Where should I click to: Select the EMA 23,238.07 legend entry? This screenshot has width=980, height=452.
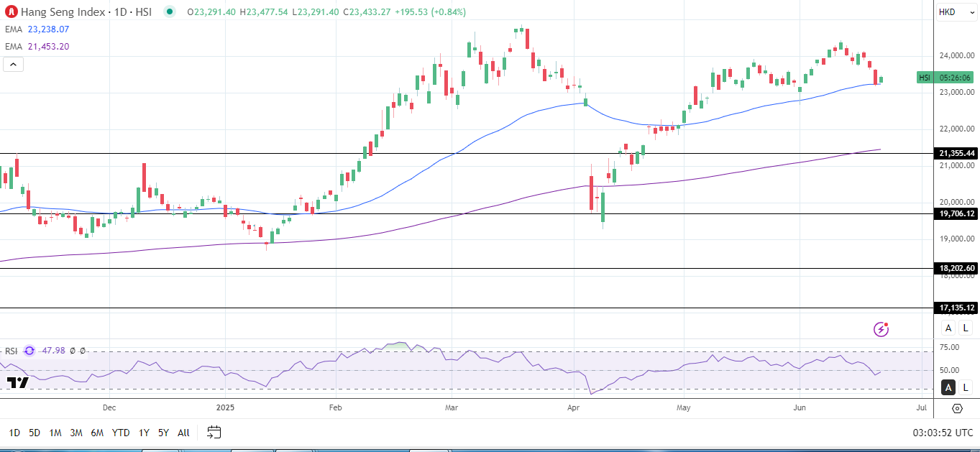(x=37, y=29)
